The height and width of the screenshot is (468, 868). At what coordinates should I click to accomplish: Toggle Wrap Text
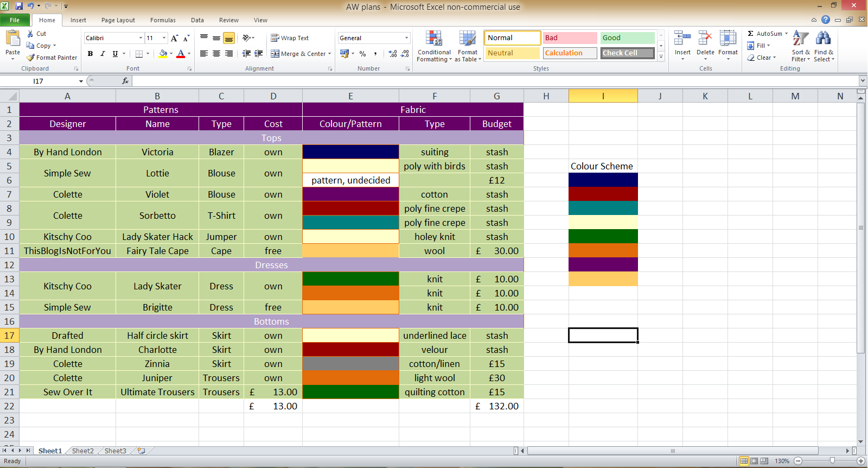[290, 38]
